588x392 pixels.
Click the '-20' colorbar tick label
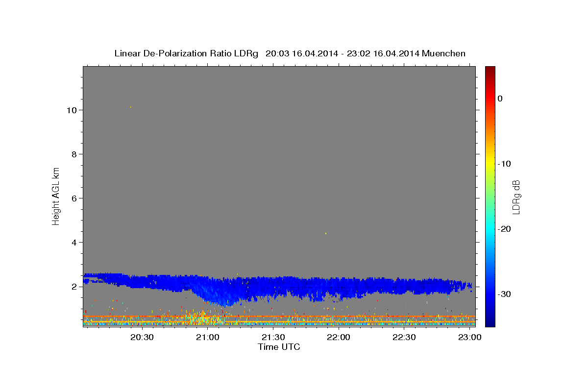tap(504, 229)
